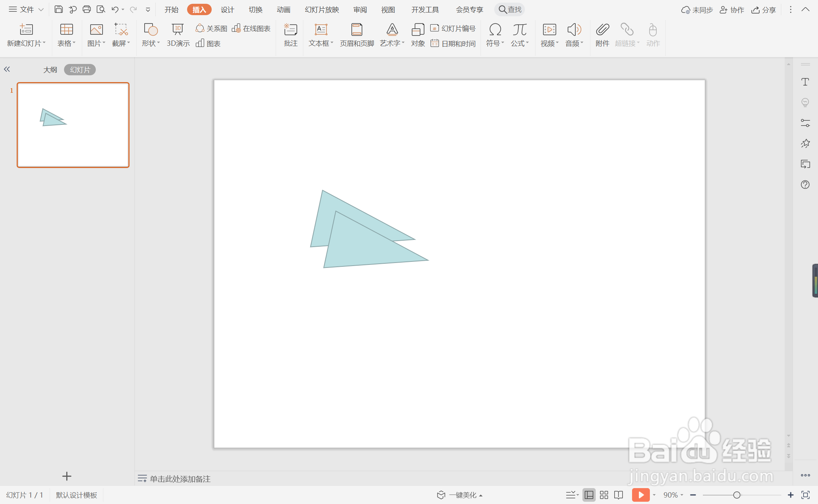Insert a 图表 chart

(x=208, y=44)
